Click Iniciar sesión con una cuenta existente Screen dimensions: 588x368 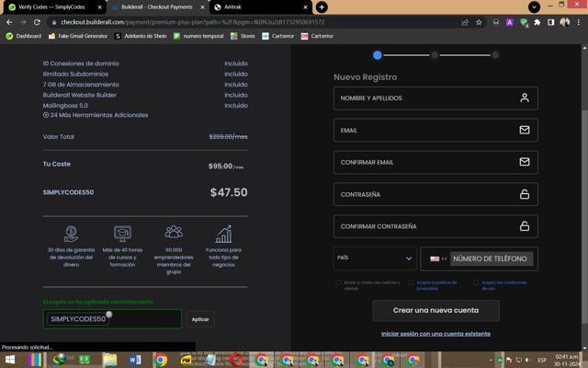coord(435,334)
